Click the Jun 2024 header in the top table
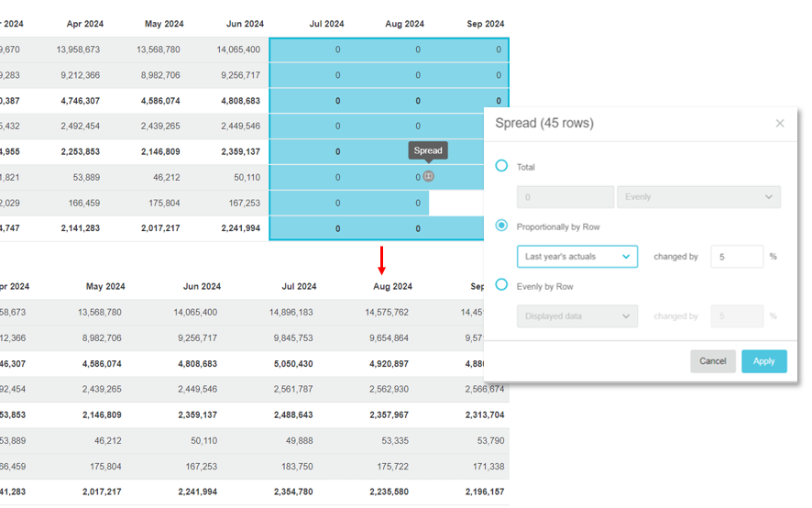The image size is (812, 508). (x=244, y=24)
